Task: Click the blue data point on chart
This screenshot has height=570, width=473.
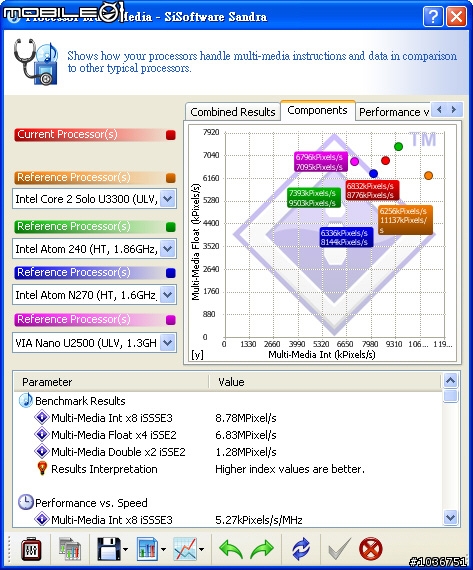Action: point(373,173)
